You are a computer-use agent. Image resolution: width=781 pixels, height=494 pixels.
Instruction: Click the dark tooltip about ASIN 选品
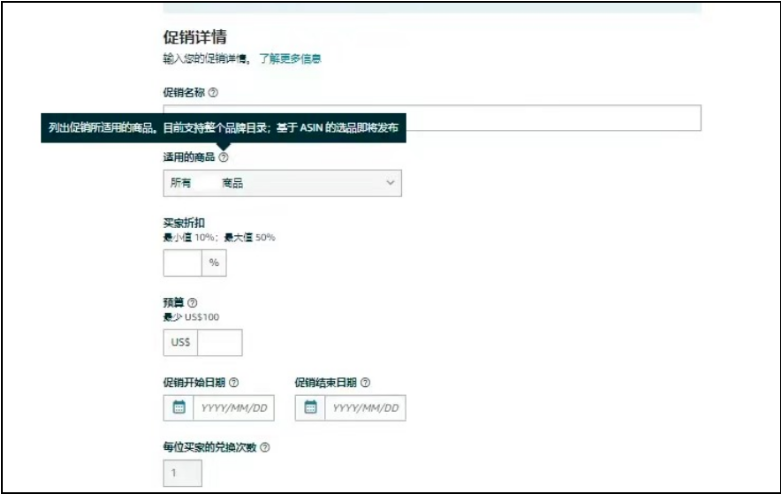tap(223, 127)
